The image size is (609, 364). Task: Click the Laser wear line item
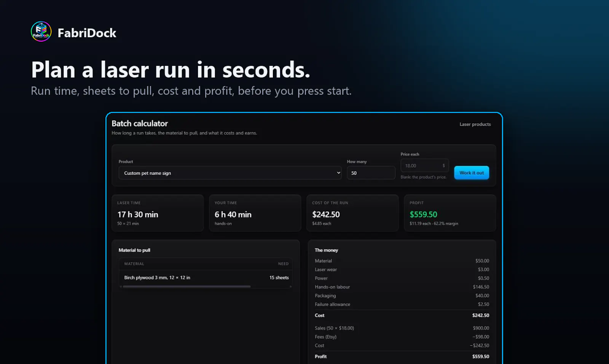pos(402,269)
